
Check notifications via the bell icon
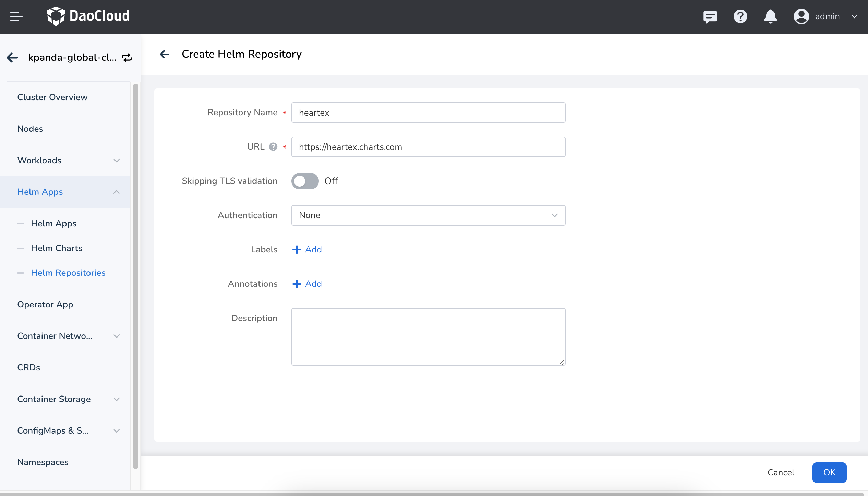770,16
